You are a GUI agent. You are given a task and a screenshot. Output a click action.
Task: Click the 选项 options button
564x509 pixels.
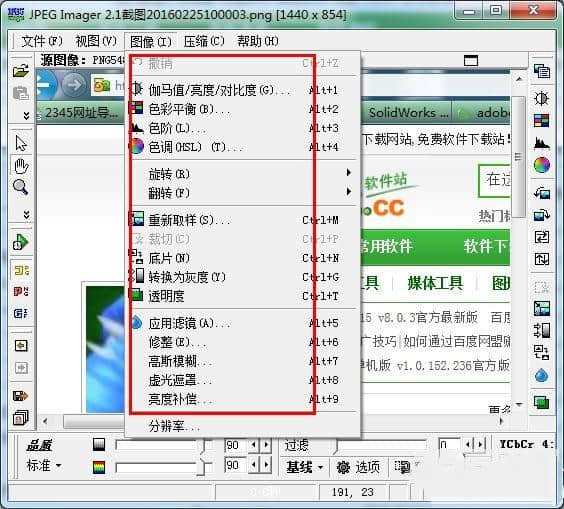[358, 467]
